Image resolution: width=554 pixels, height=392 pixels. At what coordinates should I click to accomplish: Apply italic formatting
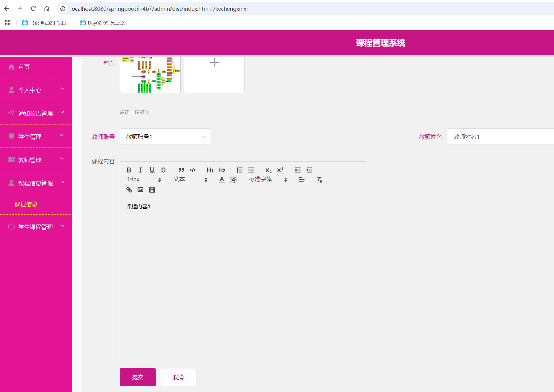[x=140, y=170]
